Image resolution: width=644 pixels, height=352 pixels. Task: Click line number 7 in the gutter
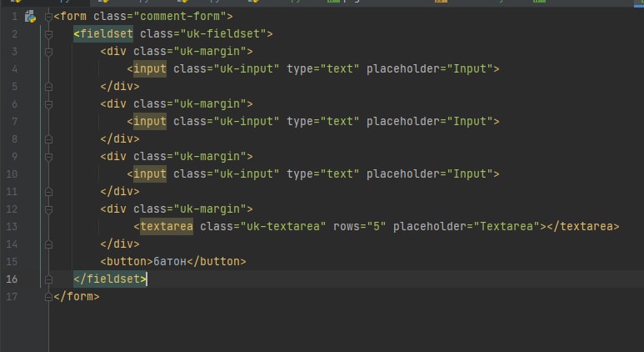14,121
